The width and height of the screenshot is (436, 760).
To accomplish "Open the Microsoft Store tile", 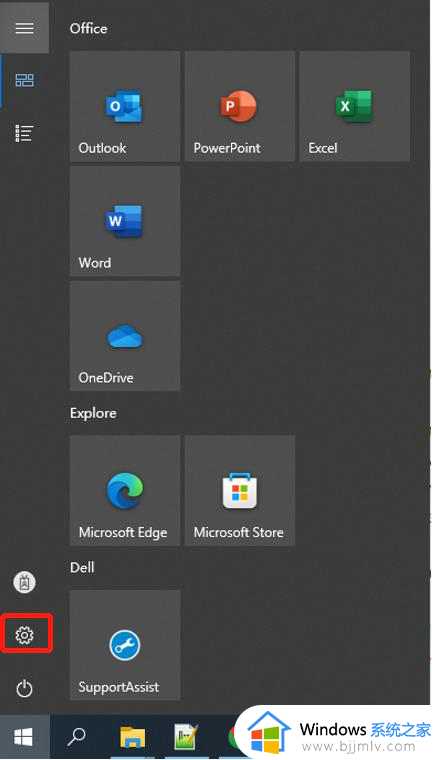I will click(239, 491).
